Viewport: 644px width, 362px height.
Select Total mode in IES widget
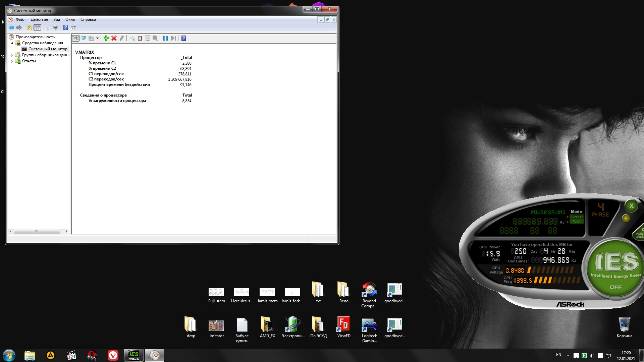(x=577, y=222)
